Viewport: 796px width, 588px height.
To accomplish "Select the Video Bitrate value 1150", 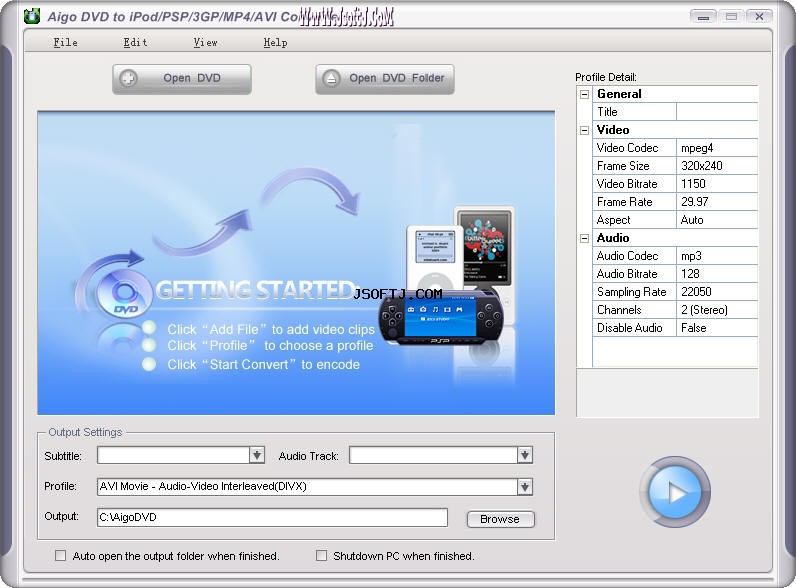I will (x=717, y=184).
